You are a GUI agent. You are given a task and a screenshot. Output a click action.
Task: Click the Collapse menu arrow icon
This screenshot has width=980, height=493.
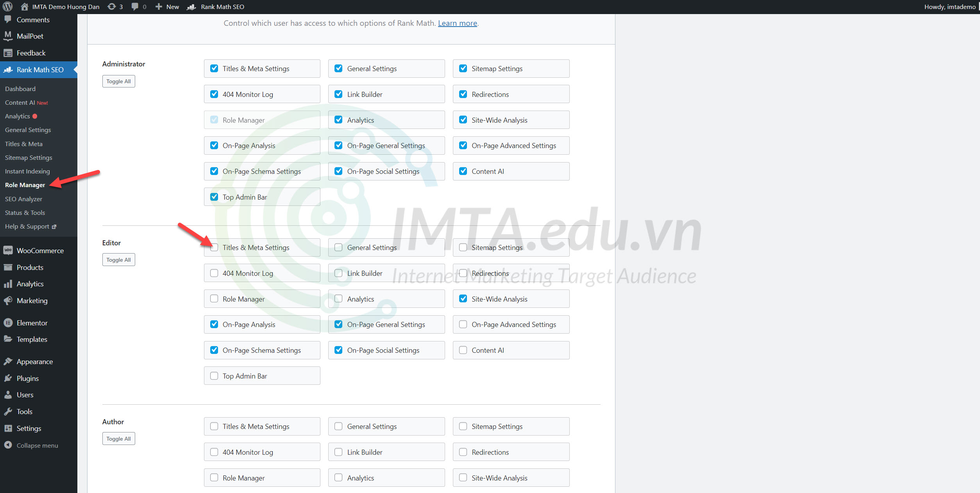click(x=8, y=445)
